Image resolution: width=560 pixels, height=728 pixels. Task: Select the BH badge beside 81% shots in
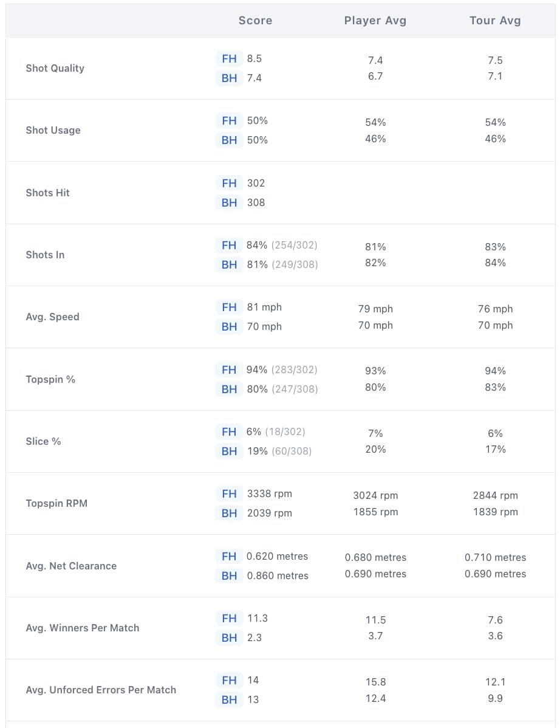pos(229,264)
